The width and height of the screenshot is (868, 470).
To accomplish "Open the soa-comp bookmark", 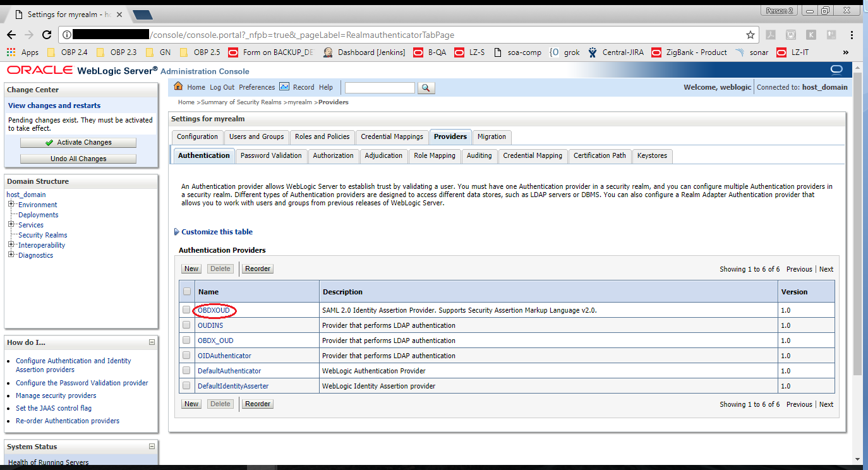I will 517,52.
